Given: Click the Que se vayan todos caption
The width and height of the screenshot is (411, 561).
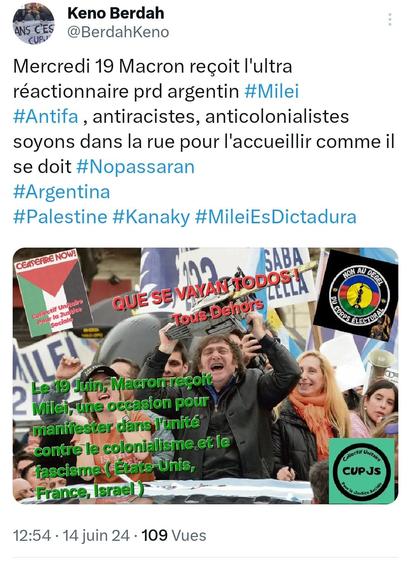Looking at the screenshot, I should [207, 290].
